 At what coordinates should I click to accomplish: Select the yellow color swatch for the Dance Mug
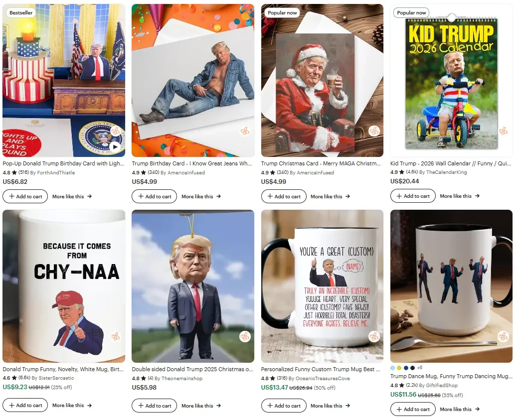(x=399, y=368)
